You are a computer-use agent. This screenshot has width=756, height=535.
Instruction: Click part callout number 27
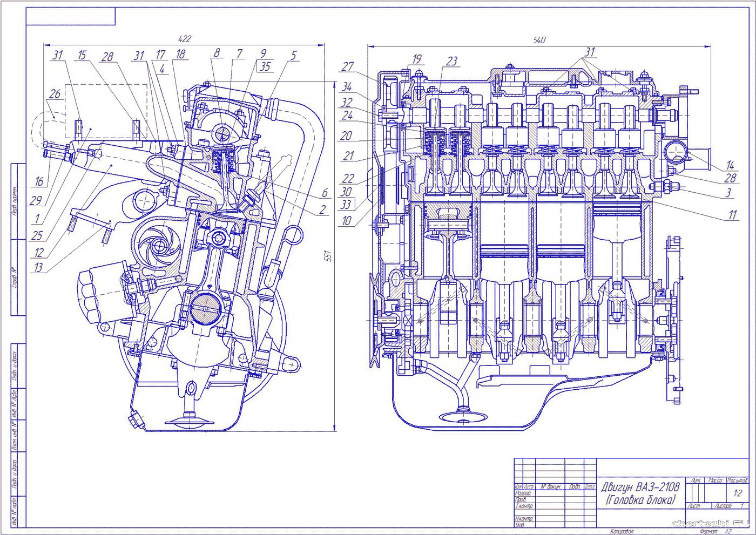pyautogui.click(x=347, y=67)
